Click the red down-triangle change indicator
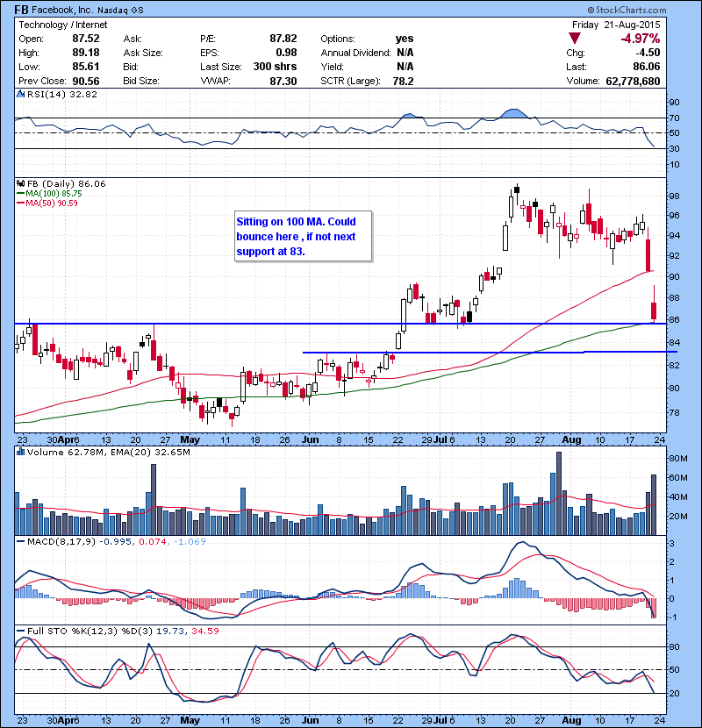This screenshot has height=728, width=702. [x=575, y=38]
